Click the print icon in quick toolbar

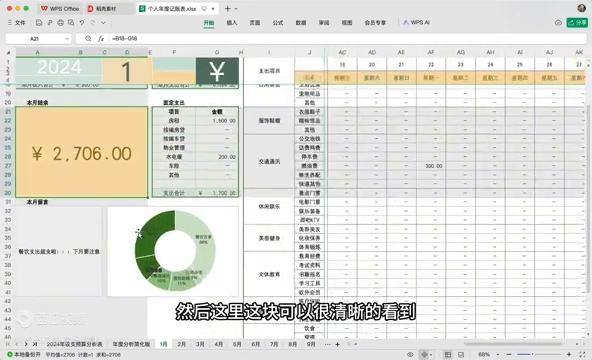click(x=60, y=23)
